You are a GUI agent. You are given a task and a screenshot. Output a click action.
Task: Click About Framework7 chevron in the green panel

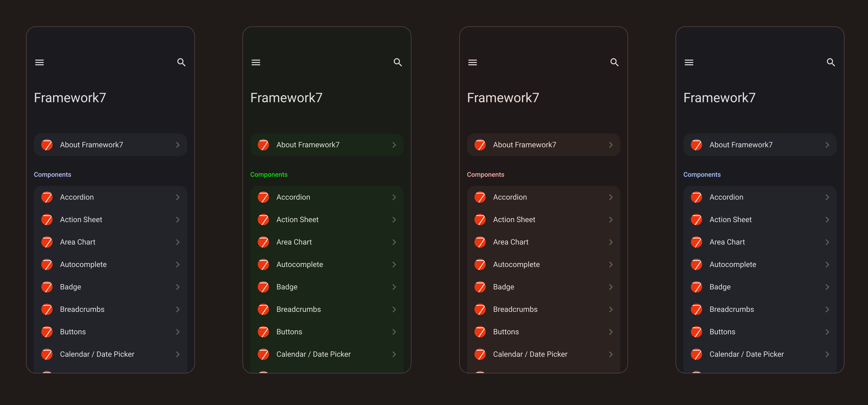[394, 145]
